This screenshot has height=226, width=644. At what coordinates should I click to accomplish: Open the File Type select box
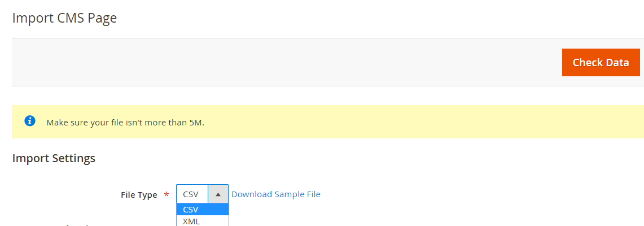pyautogui.click(x=202, y=194)
